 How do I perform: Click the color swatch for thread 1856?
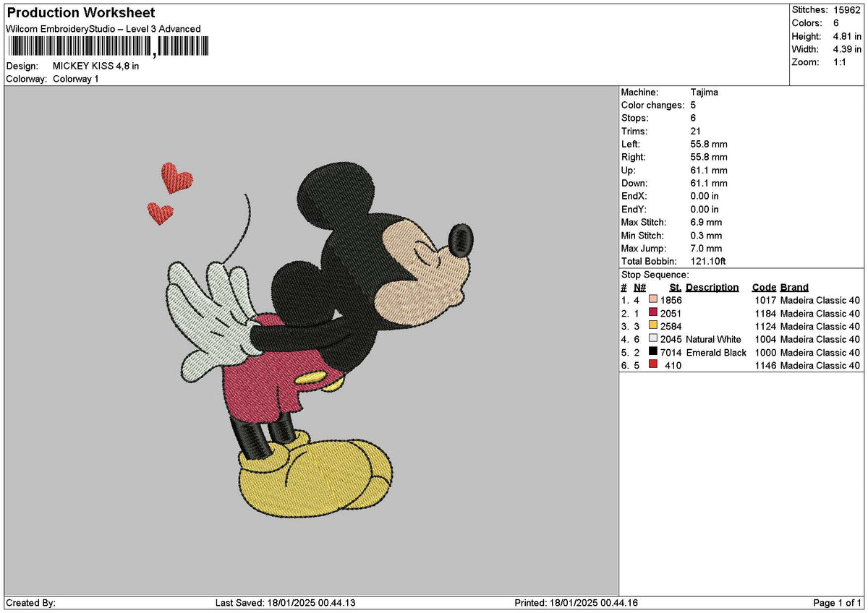tap(653, 300)
